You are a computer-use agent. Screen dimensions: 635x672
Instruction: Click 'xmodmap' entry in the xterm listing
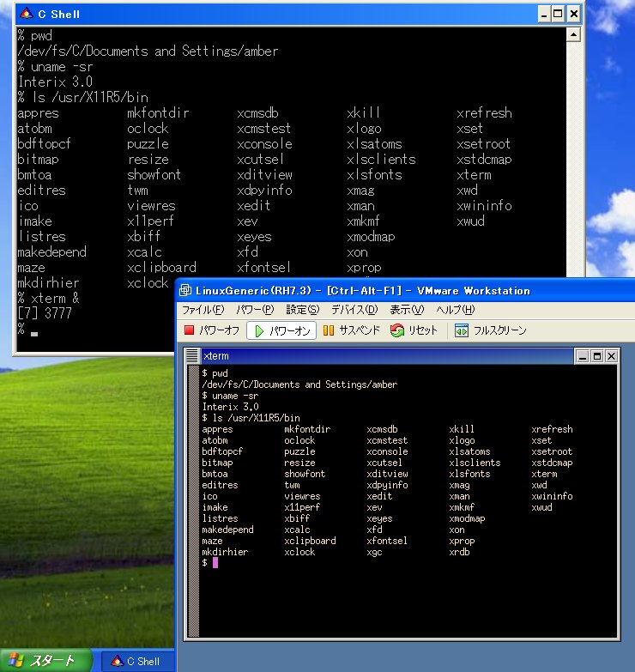point(467,518)
